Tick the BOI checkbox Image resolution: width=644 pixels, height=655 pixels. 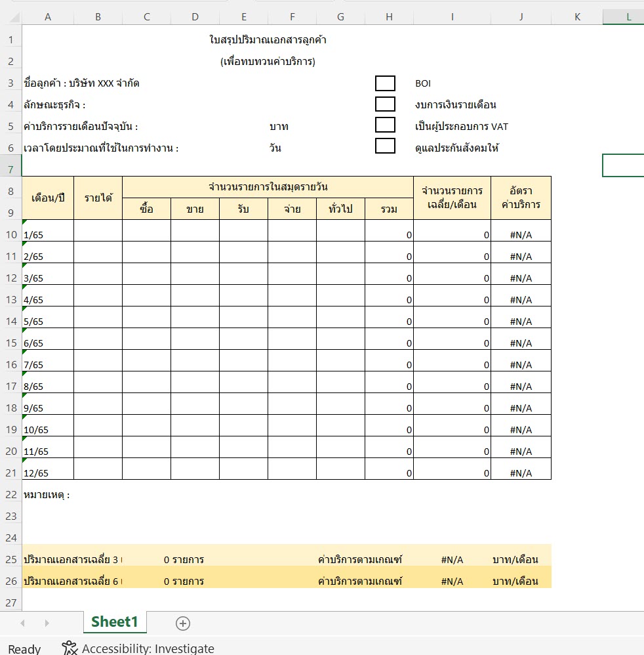coord(385,83)
